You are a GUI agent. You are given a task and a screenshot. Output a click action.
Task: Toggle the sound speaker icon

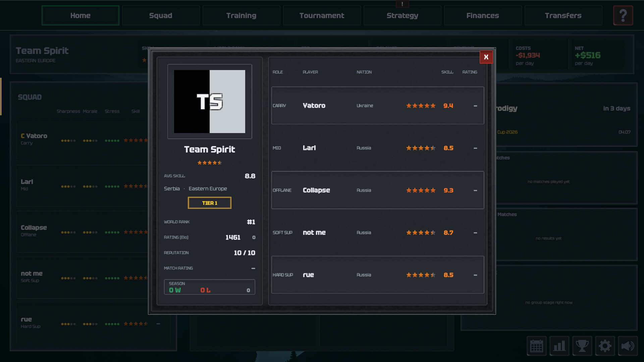point(628,346)
